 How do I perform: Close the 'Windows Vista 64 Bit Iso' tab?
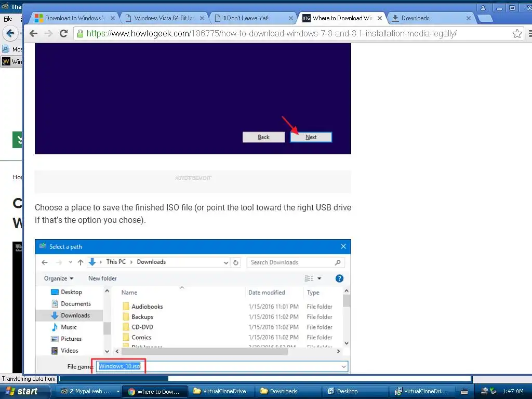[202, 18]
